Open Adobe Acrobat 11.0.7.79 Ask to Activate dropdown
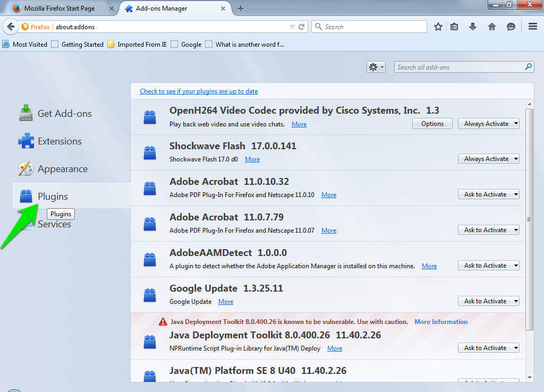Screen dimensions: 544x392 tap(489, 229)
